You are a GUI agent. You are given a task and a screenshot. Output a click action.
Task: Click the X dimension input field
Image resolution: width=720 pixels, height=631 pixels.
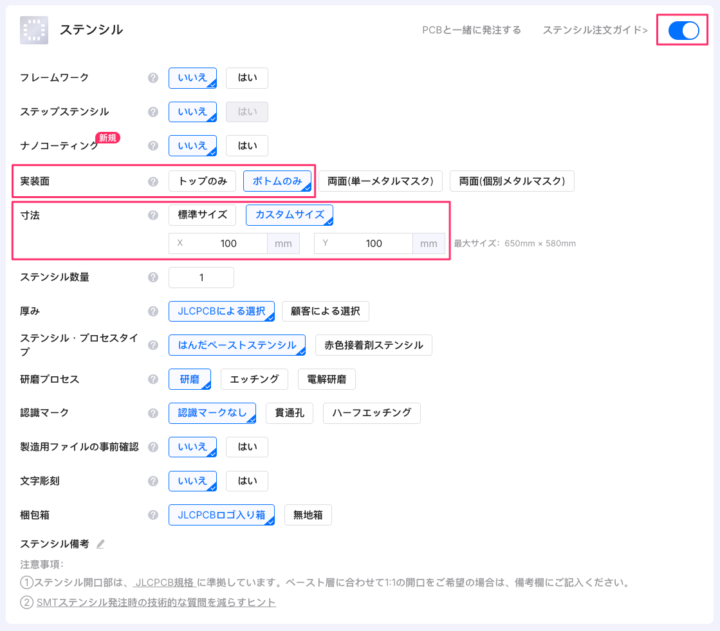228,243
